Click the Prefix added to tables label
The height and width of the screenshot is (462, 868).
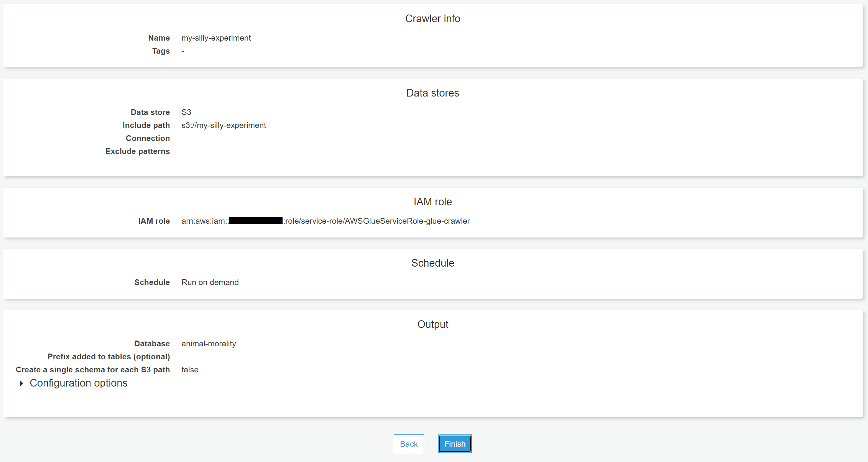tap(108, 357)
